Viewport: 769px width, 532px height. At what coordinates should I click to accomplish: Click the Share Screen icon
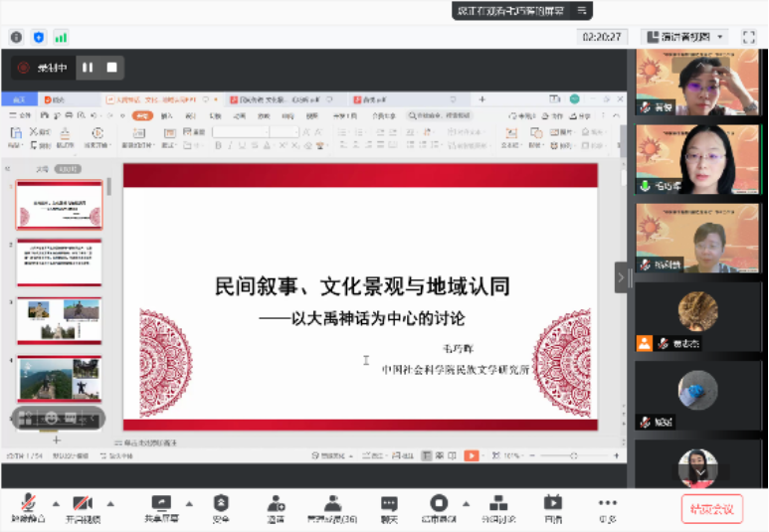[161, 504]
